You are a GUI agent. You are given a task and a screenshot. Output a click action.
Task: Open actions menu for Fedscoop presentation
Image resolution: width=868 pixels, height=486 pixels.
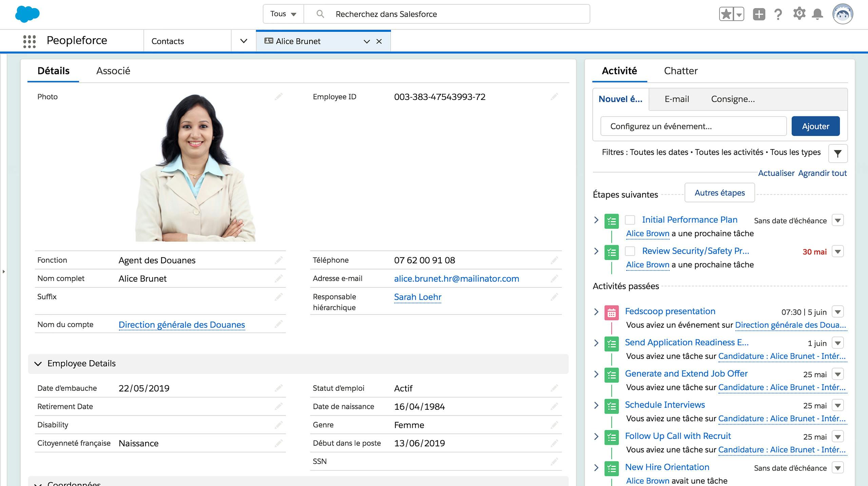tap(838, 312)
